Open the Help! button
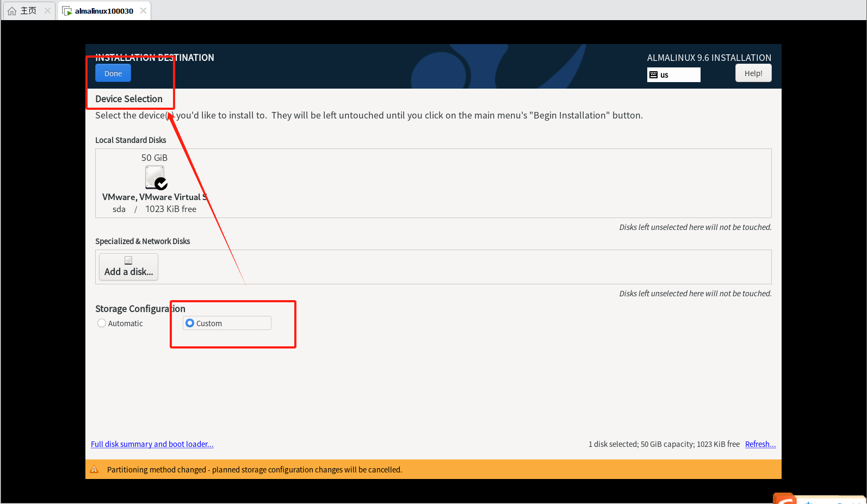Image resolution: width=867 pixels, height=504 pixels. pos(753,73)
